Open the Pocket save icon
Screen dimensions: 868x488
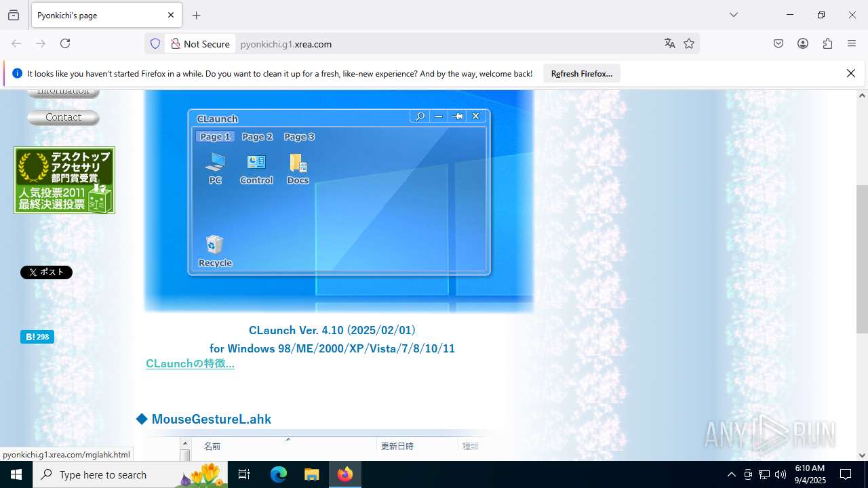(x=778, y=43)
